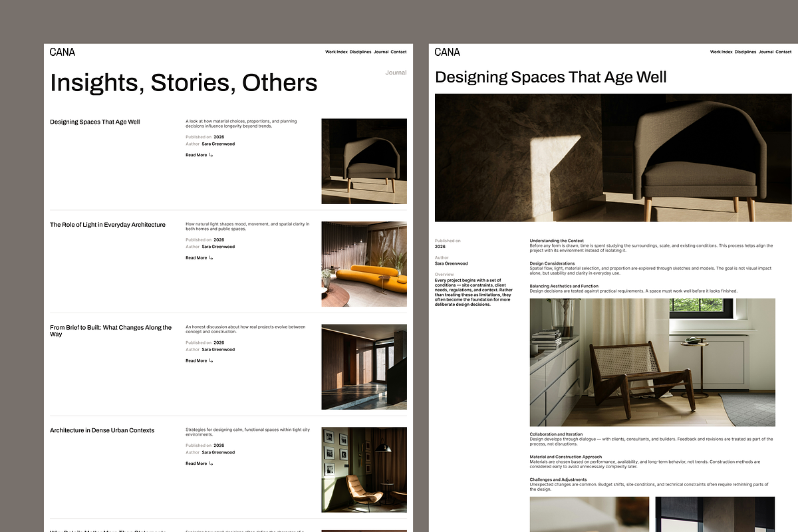
Task: Open the leather lounge chair thumbnail
Action: [364, 469]
